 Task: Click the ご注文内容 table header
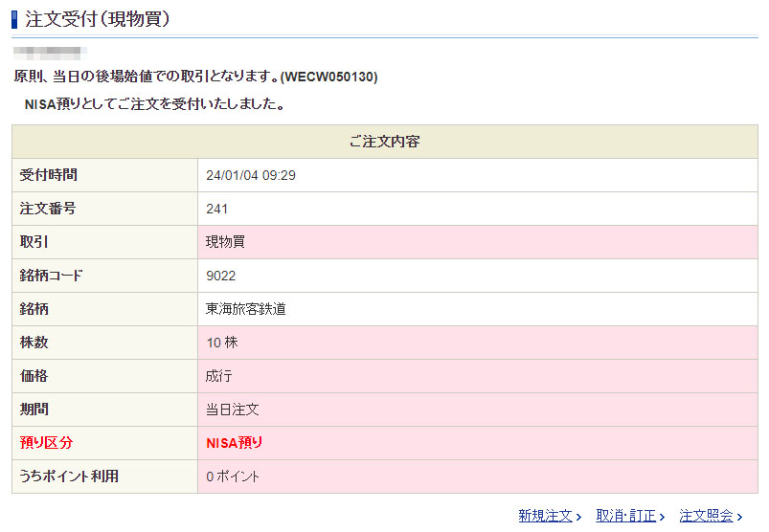(x=384, y=142)
